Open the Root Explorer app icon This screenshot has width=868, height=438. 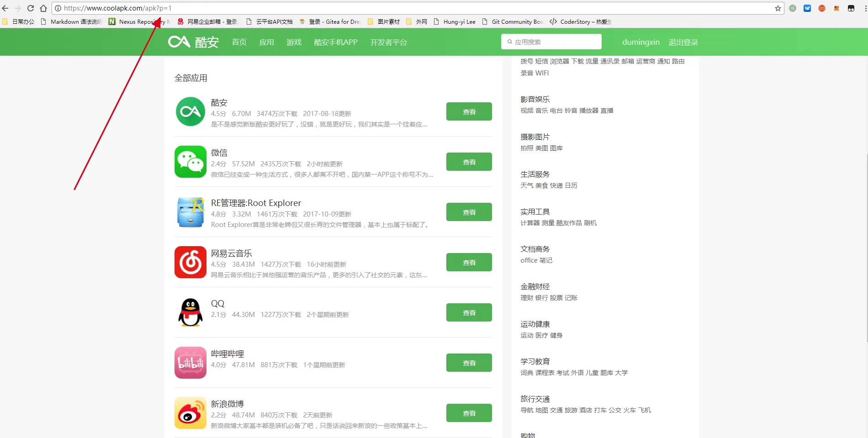(x=191, y=212)
